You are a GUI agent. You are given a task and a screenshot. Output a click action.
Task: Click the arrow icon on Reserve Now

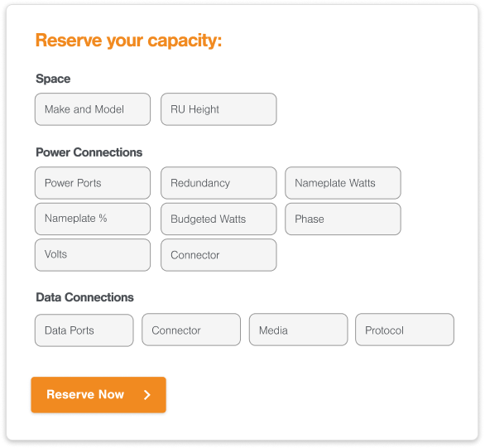[x=147, y=394]
